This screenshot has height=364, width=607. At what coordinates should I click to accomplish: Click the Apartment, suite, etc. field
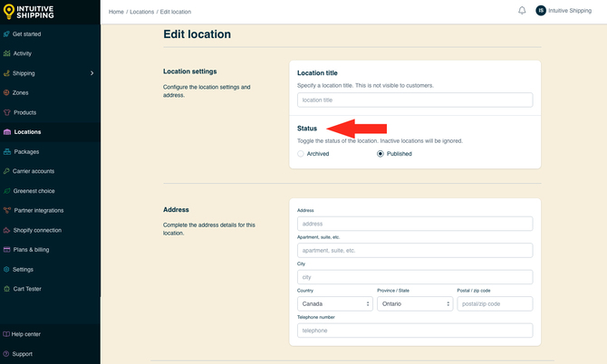point(415,250)
